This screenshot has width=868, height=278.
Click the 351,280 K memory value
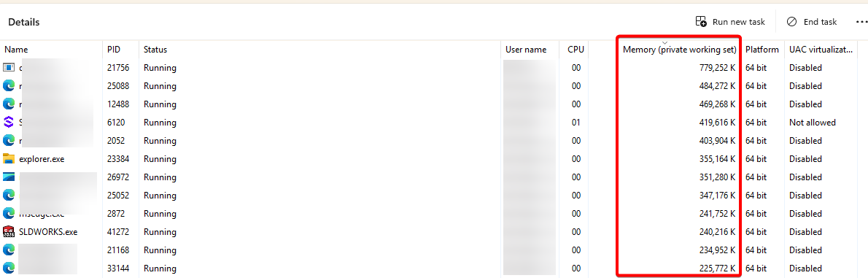(718, 177)
